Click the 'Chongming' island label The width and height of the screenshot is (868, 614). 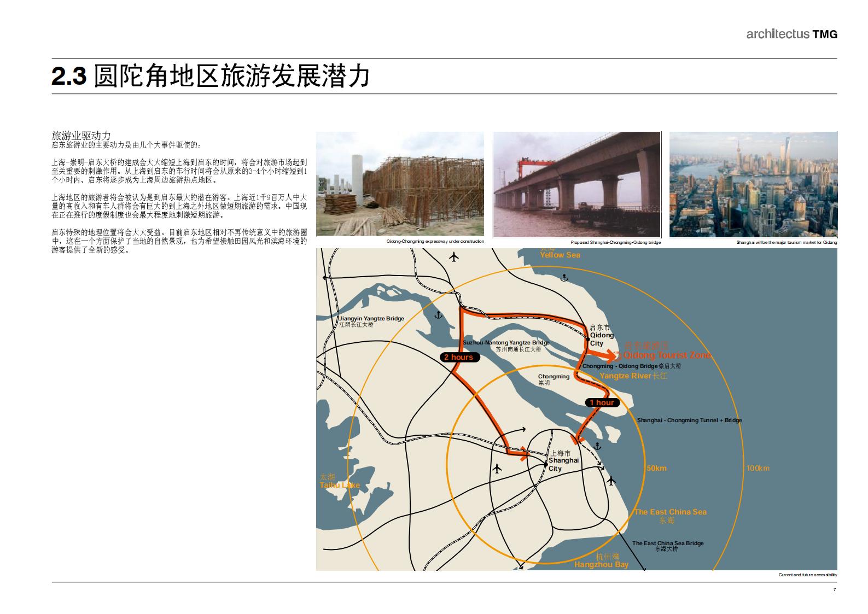[x=554, y=376]
